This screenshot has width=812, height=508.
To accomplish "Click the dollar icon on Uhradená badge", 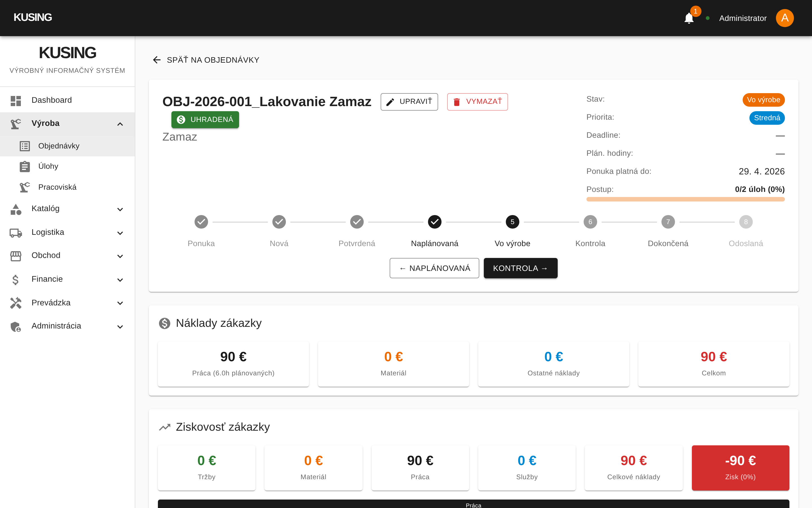I will tap(181, 120).
